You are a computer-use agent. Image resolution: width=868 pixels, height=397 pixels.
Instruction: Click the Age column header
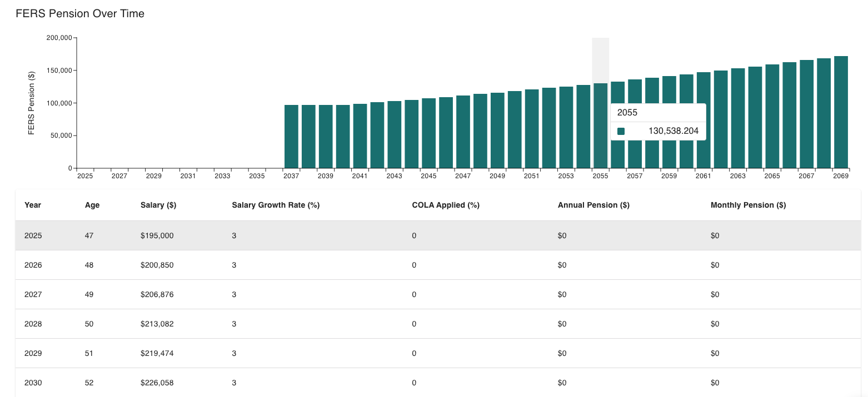click(92, 205)
